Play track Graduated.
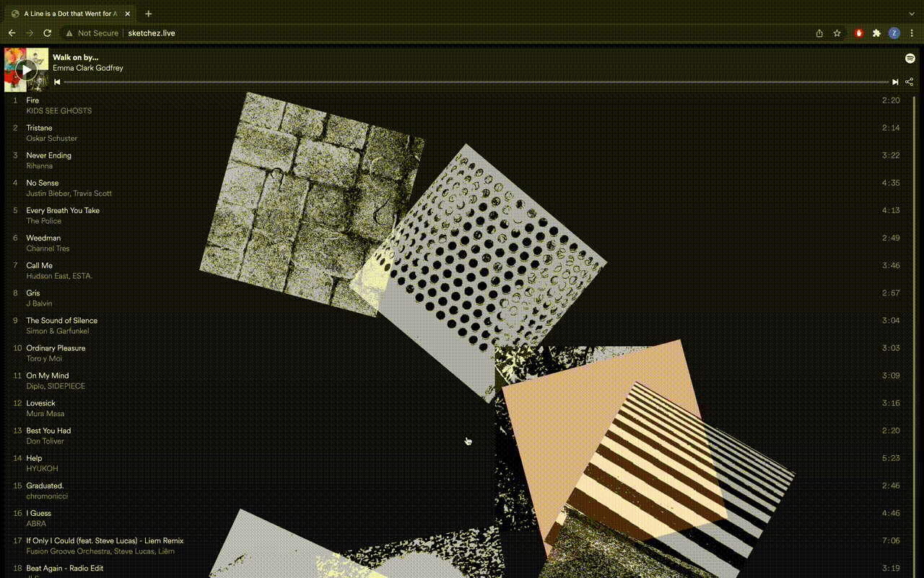 457,491
